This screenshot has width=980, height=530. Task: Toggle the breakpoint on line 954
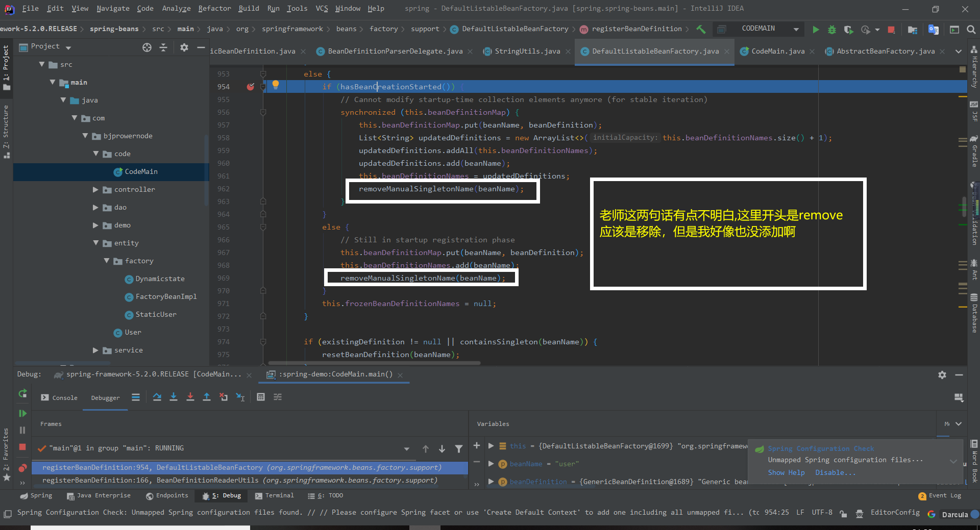pos(251,87)
